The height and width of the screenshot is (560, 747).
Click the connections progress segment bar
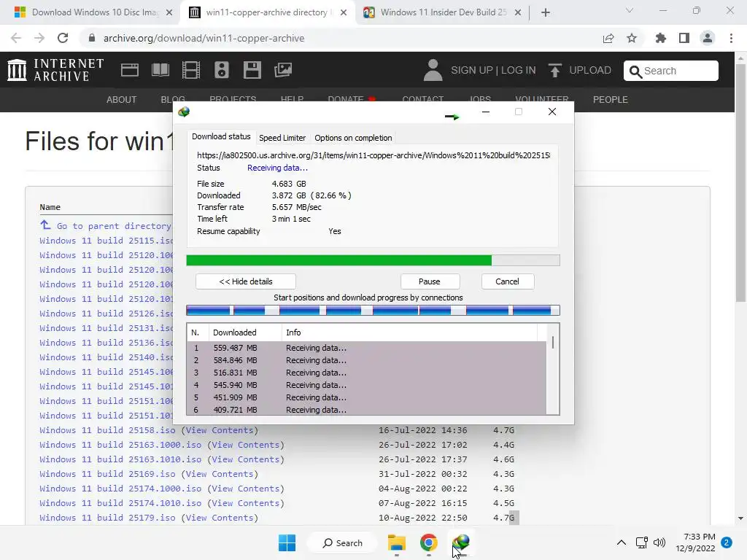pyautogui.click(x=373, y=311)
